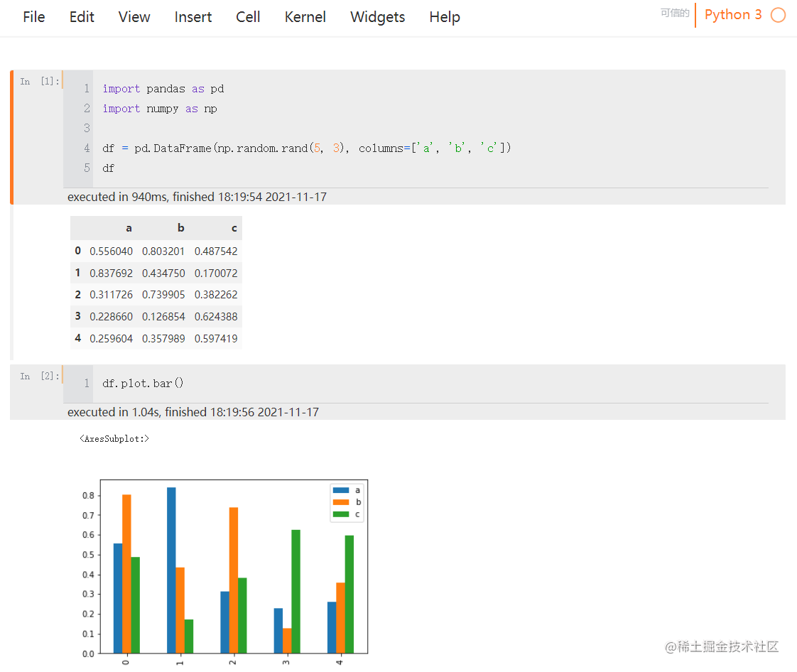Screen dimensions: 797x672
Task: Open the Edit menu
Action: (81, 17)
